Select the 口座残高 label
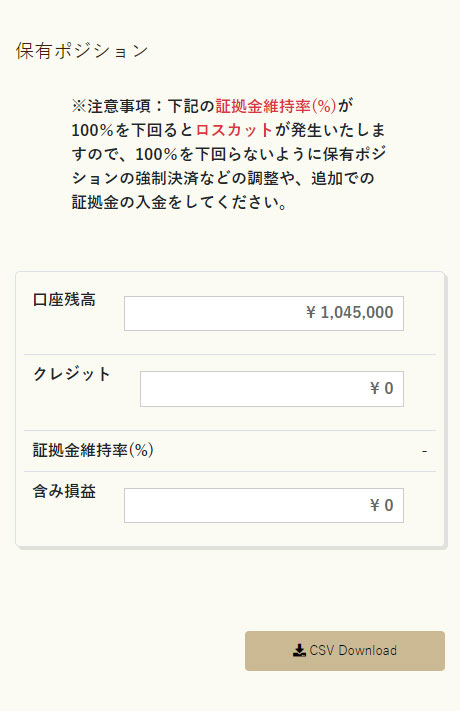 click(64, 300)
